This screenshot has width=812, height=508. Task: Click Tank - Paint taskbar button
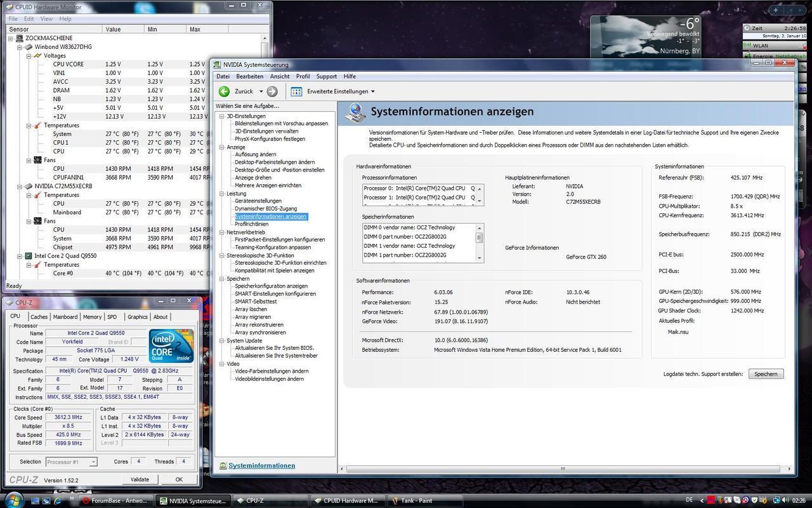(x=426, y=500)
